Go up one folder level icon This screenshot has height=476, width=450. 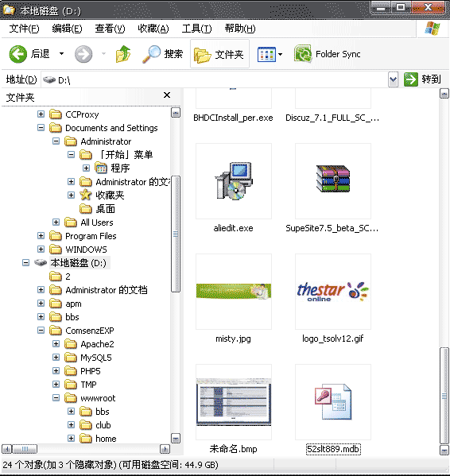123,54
